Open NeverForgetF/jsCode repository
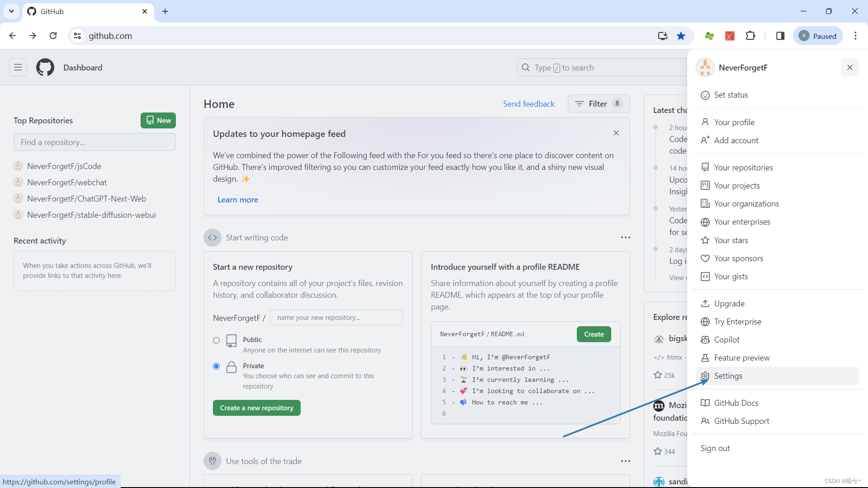 (x=64, y=166)
